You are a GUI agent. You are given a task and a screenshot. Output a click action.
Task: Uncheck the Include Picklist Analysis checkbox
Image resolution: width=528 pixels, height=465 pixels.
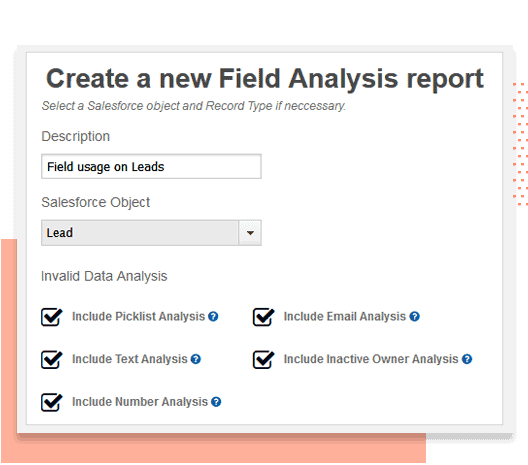click(x=52, y=317)
